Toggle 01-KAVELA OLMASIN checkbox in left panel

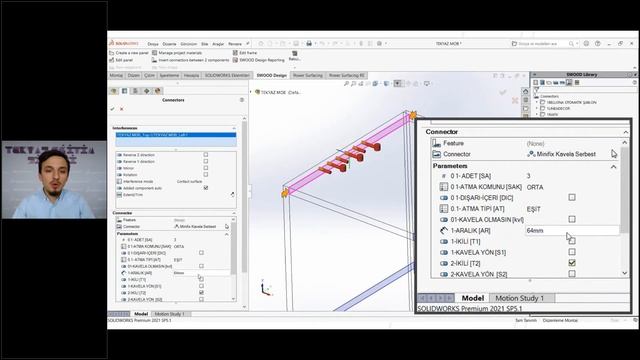pos(201,266)
